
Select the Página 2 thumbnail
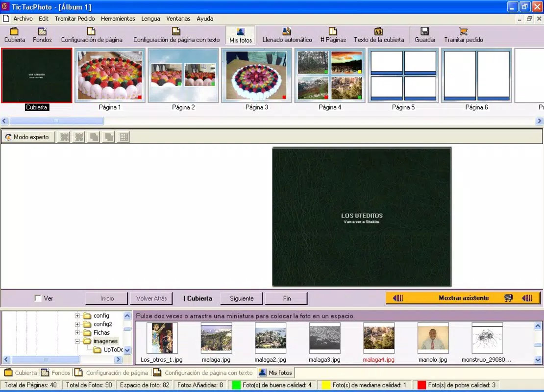tap(183, 75)
